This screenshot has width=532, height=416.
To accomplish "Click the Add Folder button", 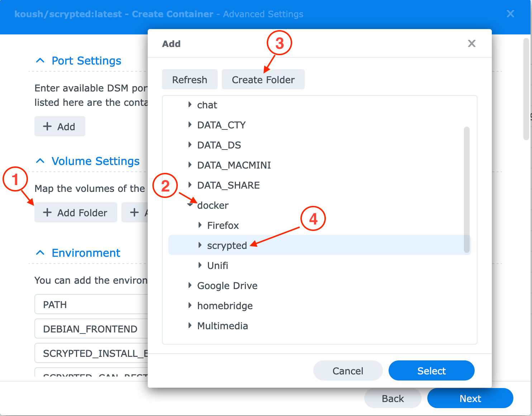I will point(76,212).
